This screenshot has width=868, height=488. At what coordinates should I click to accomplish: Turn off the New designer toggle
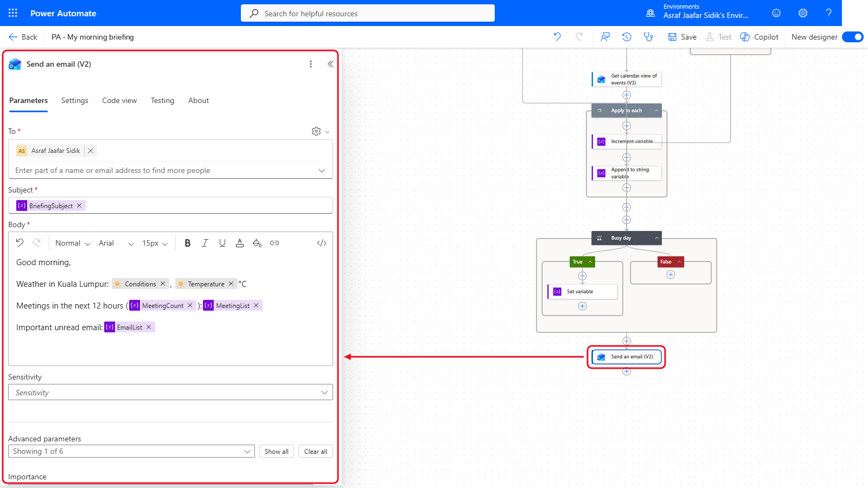pos(853,37)
